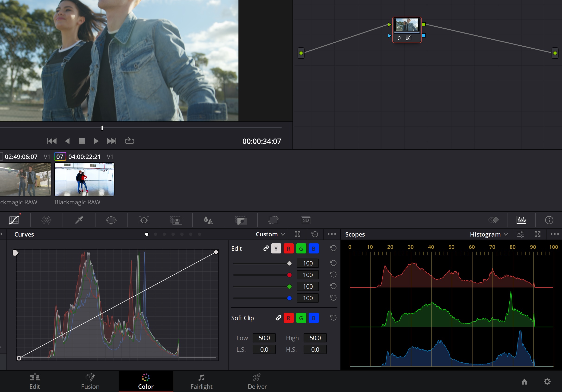
Task: Open the 3D stereoscopic palette
Action: click(306, 220)
